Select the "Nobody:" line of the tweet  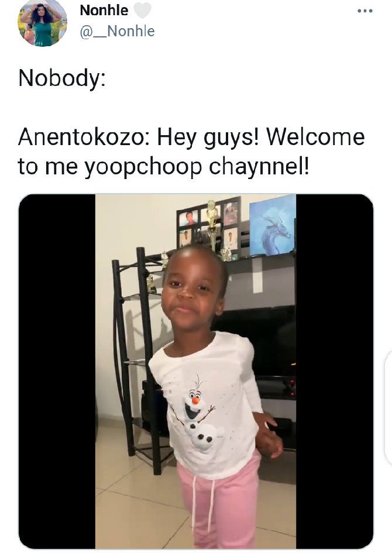coord(62,78)
